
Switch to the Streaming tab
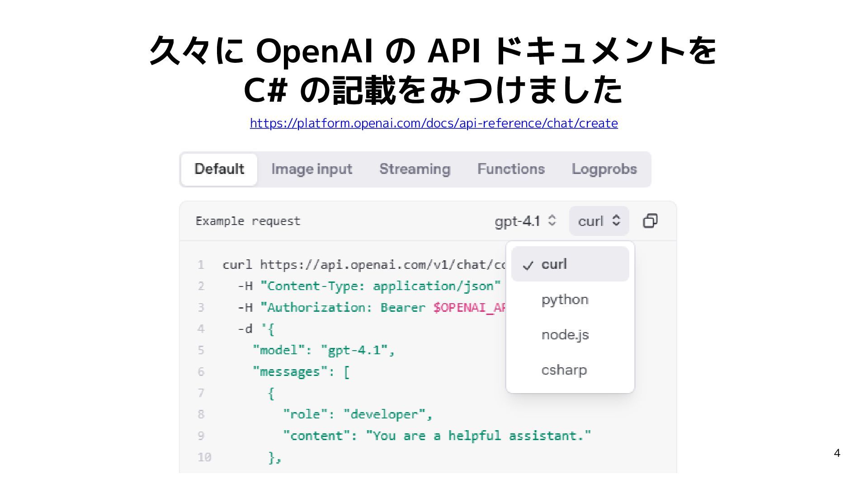click(415, 169)
